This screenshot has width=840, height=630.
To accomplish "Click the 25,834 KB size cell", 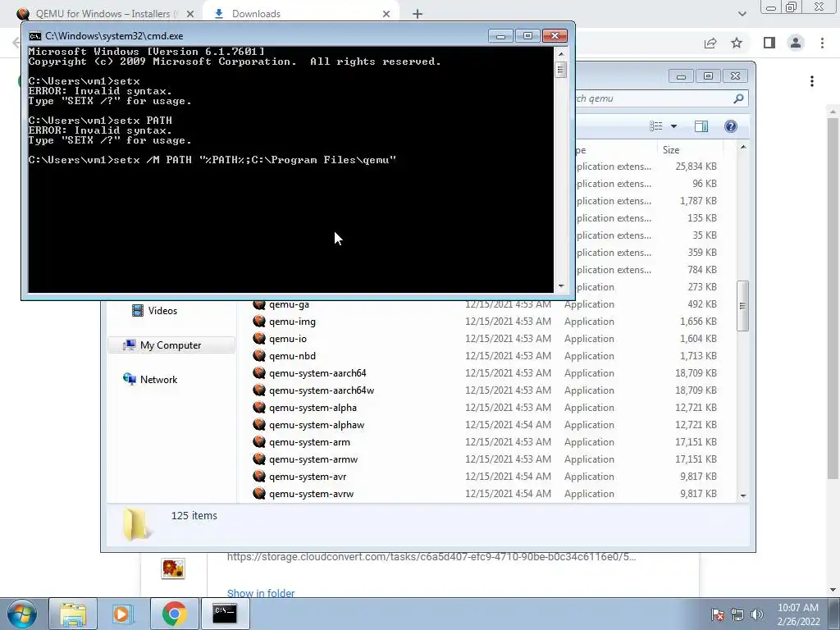I will [x=696, y=167].
